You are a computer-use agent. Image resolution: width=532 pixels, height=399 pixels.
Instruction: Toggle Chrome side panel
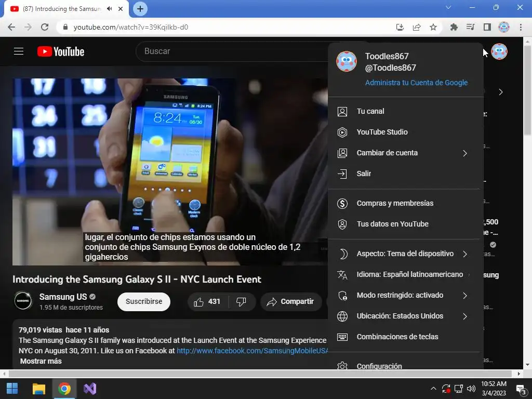click(x=487, y=27)
